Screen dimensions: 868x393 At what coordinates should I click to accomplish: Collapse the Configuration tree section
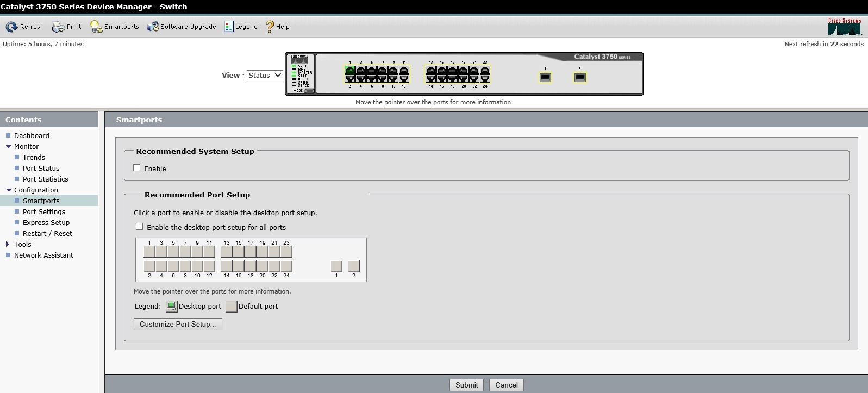(x=9, y=190)
